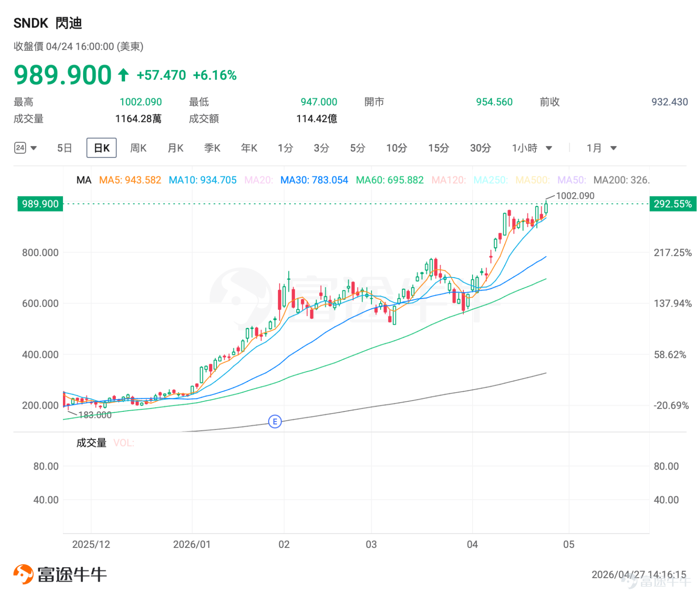The width and height of the screenshot is (700, 597).
Task: Switch to the 年K yearly chart
Action: point(249,148)
